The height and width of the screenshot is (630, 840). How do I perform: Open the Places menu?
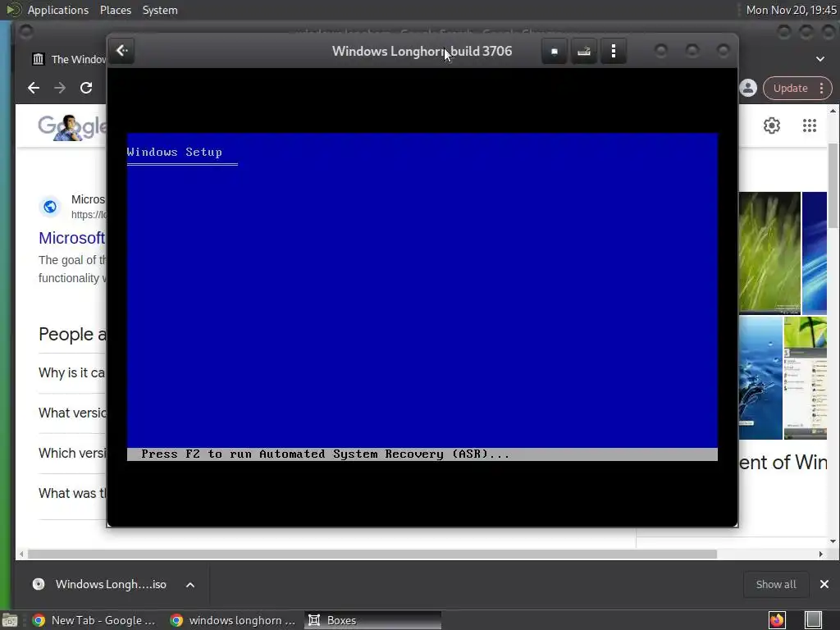[115, 10]
